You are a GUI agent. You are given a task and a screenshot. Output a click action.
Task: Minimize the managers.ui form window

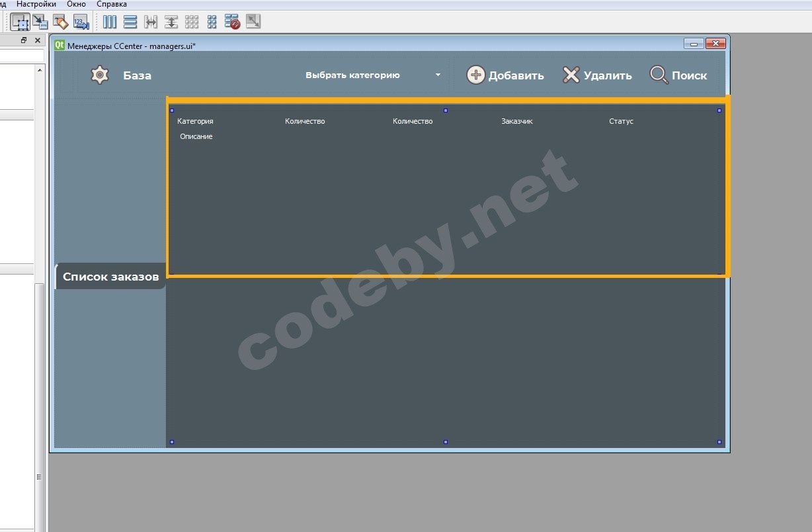694,44
